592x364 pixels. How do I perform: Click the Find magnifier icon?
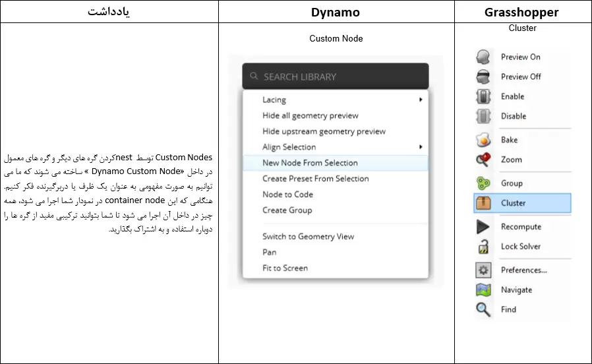click(x=483, y=310)
